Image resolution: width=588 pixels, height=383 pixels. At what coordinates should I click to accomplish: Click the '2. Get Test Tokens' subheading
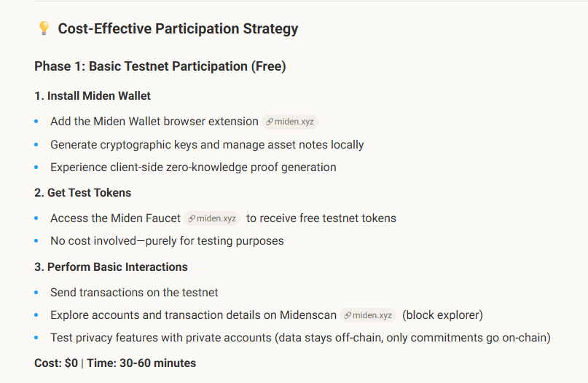[82, 192]
